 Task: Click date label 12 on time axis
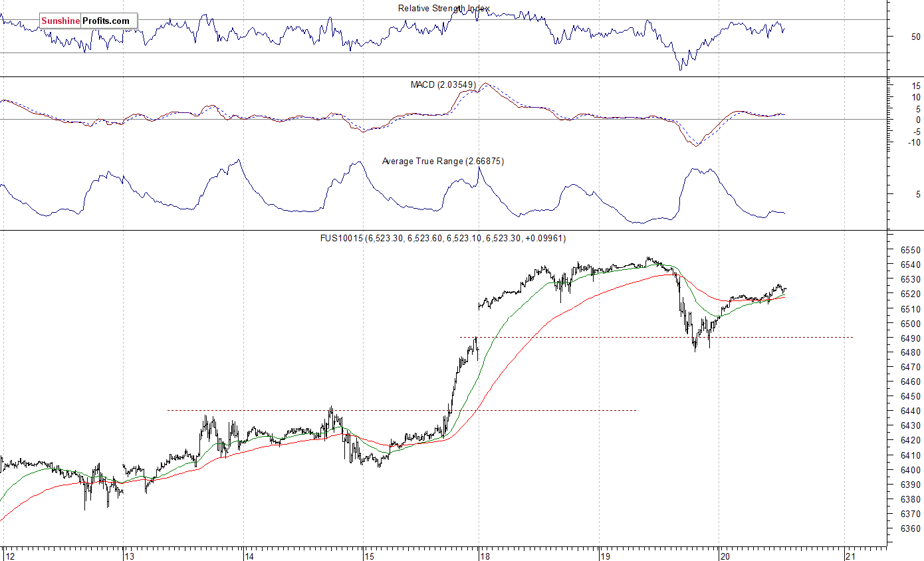click(9, 556)
